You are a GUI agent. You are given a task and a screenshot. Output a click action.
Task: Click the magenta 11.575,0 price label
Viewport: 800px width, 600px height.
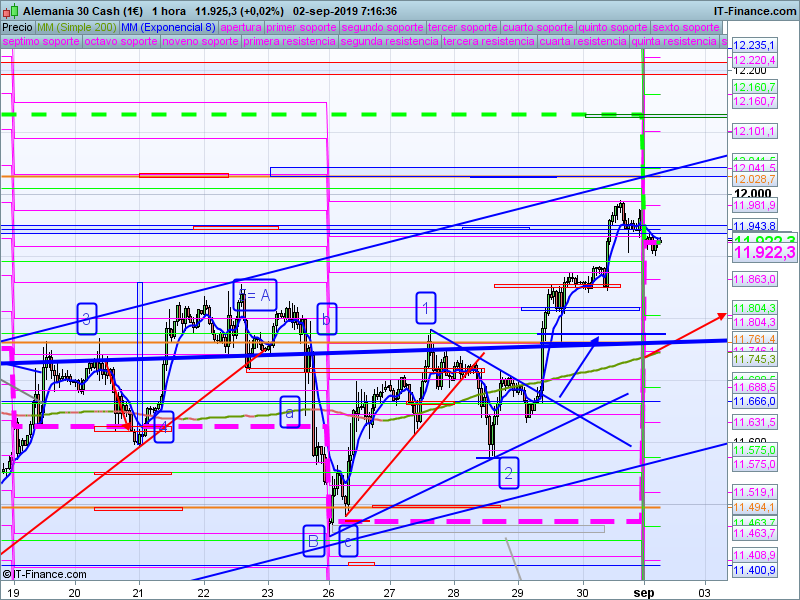(x=754, y=464)
